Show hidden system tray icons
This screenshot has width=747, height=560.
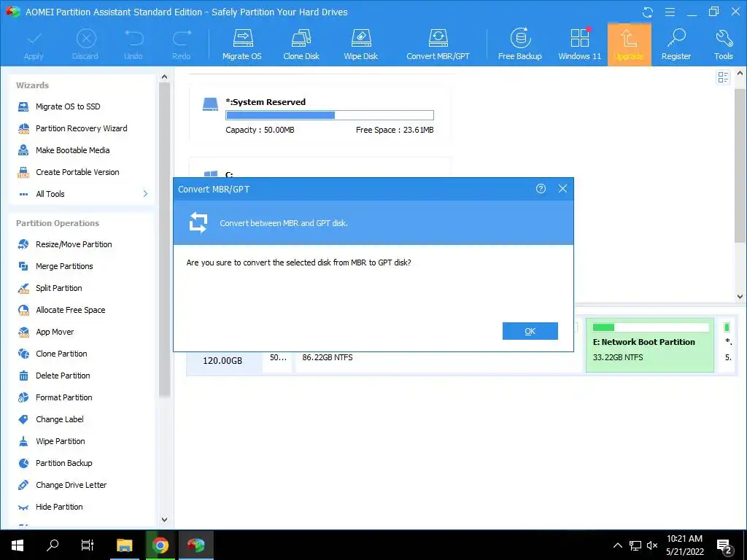coord(617,545)
